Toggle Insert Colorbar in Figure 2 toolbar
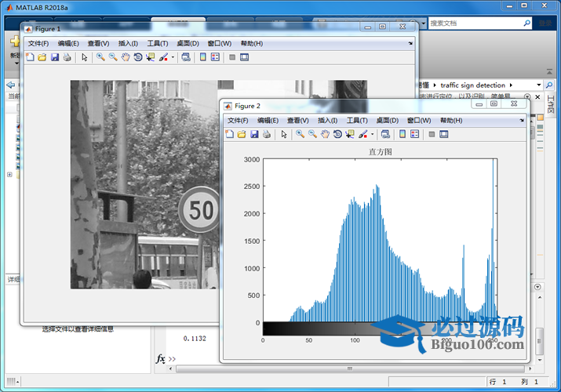 click(403, 134)
